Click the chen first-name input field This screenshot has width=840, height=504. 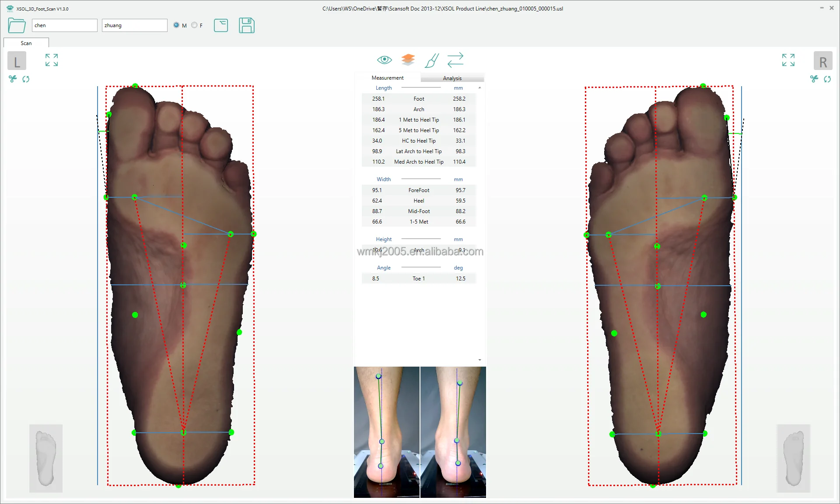tap(64, 25)
